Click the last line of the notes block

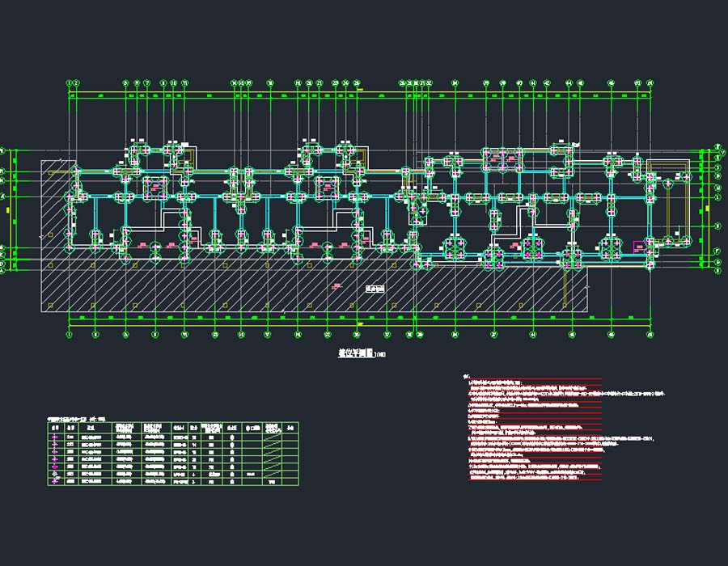tap(526, 478)
